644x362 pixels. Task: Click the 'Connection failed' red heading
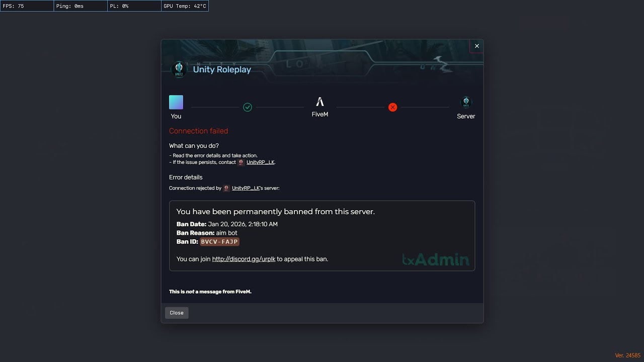198,131
